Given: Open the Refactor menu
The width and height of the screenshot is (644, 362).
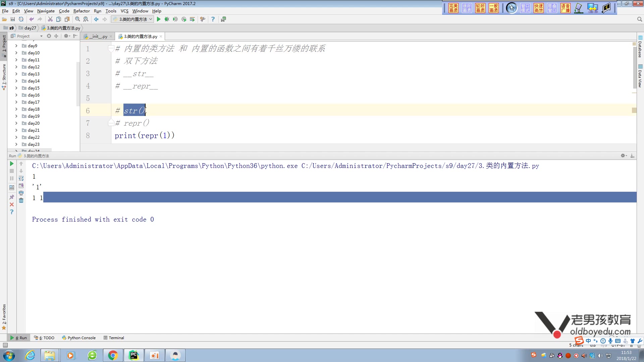Looking at the screenshot, I should click(x=82, y=11).
